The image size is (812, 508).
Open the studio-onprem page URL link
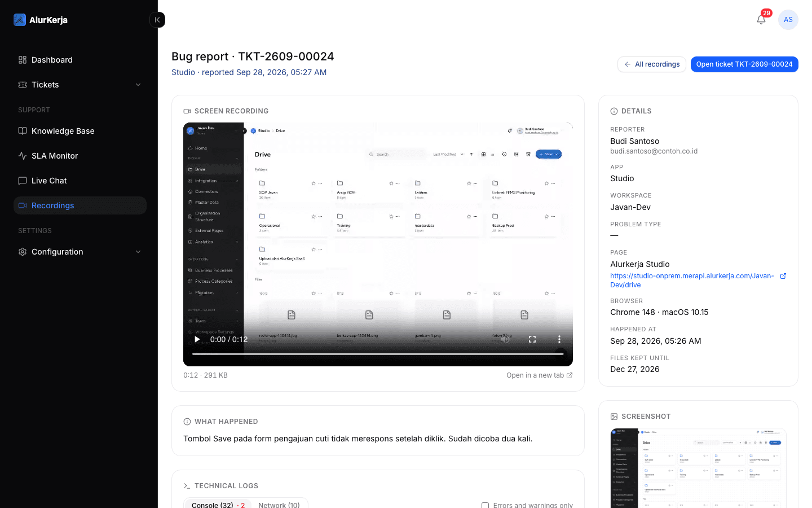[x=692, y=281]
